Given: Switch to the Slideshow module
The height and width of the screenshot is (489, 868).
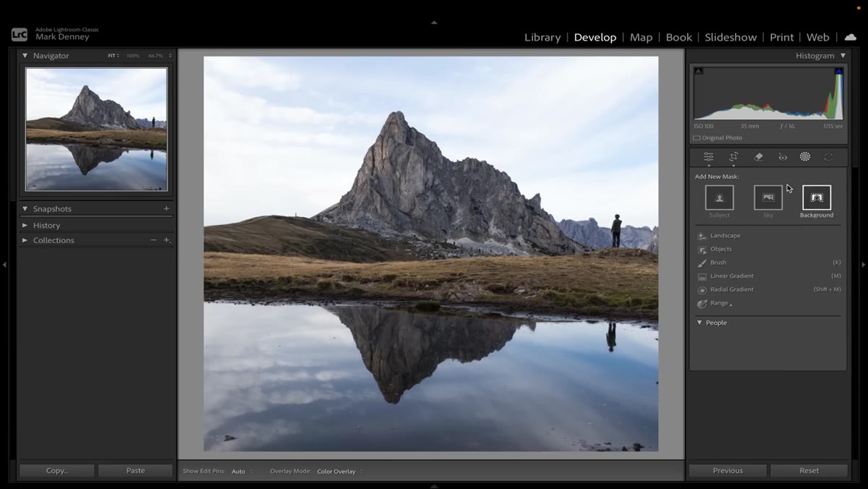Looking at the screenshot, I should pyautogui.click(x=731, y=37).
